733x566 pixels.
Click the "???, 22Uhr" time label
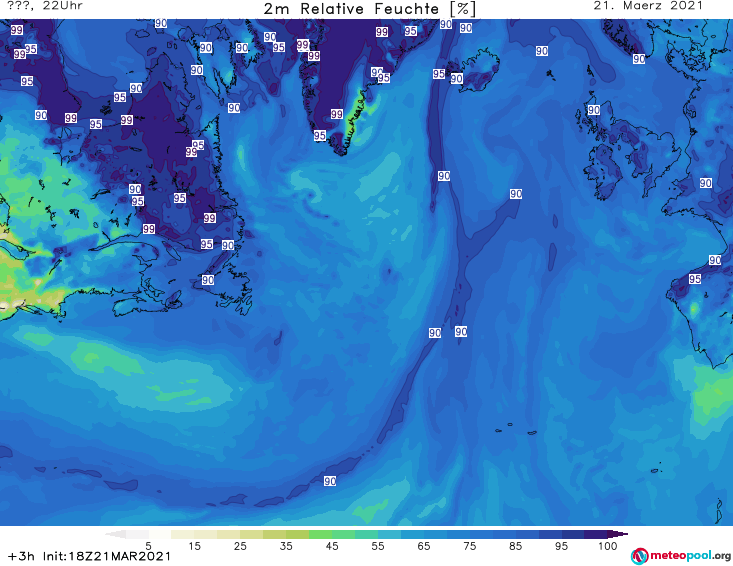(x=45, y=6)
